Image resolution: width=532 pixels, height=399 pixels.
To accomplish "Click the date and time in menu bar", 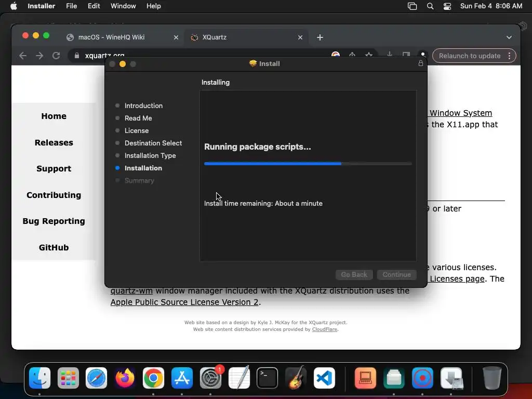I will 491,6.
